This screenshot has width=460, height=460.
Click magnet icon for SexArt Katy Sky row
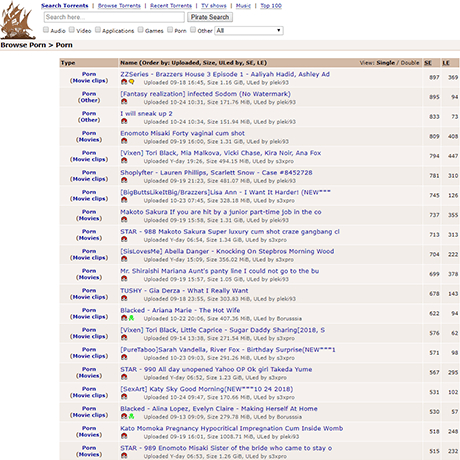pos(124,396)
